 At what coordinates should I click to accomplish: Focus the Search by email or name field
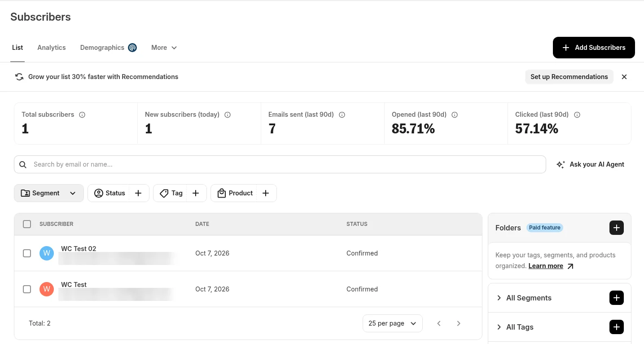click(280, 164)
